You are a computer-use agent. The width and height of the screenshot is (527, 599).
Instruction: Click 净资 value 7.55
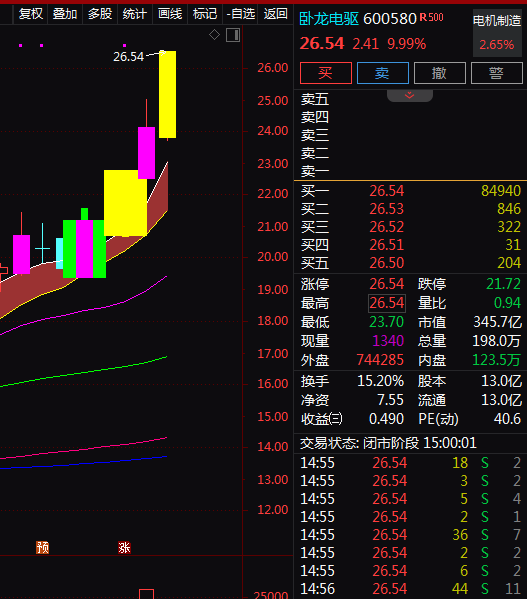(390, 400)
